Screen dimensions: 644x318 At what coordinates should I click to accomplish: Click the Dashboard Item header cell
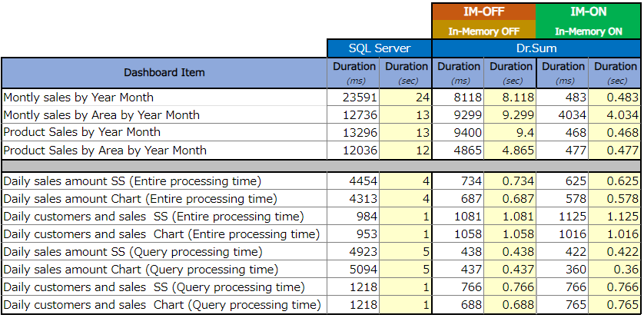click(164, 73)
